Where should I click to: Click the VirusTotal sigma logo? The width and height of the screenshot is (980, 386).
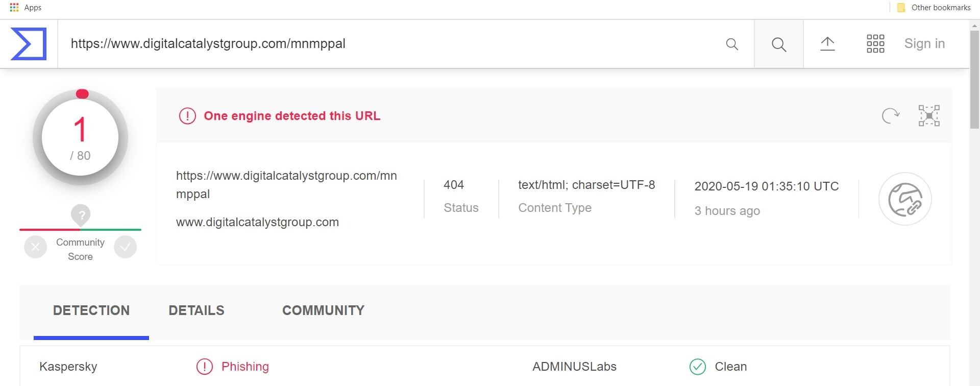pos(29,44)
